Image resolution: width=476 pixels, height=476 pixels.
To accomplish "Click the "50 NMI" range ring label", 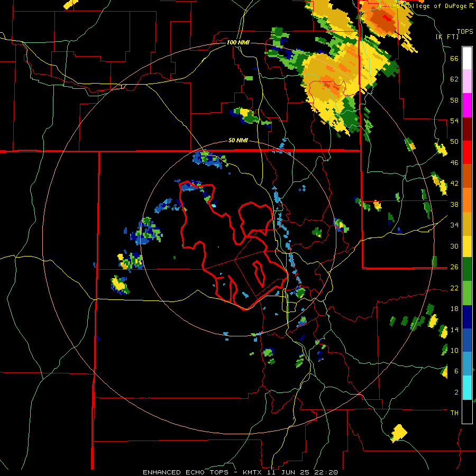I will tap(238, 141).
